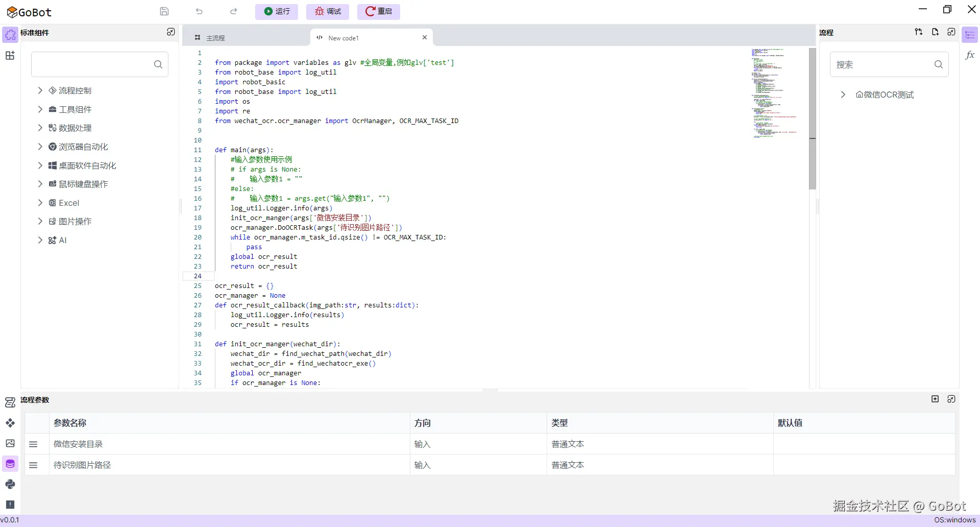This screenshot has width=980, height=527.
Task: Click the database icon in the bottom sidebar
Action: click(10, 464)
